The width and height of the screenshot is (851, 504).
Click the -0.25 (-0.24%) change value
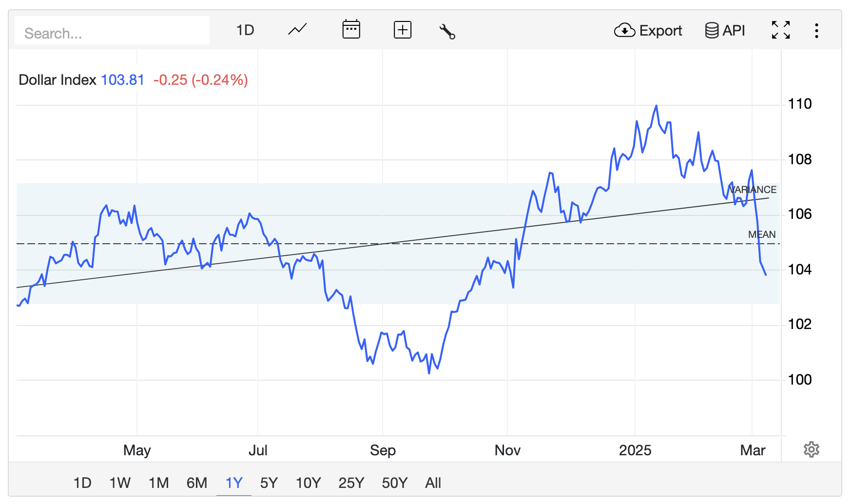click(x=201, y=80)
